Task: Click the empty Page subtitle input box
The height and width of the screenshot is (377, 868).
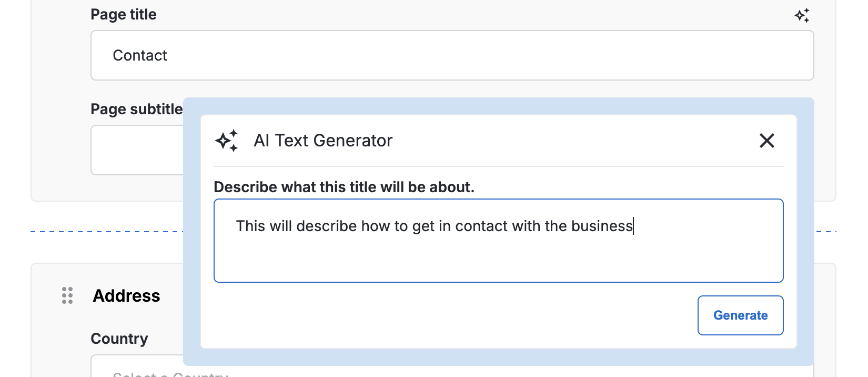Action: click(137, 150)
